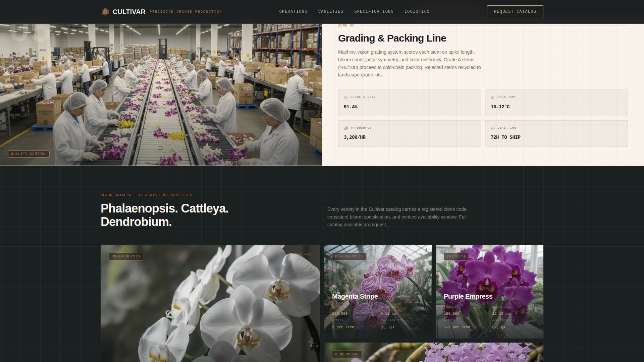Click the Throughput bar-chart icon

345,128
